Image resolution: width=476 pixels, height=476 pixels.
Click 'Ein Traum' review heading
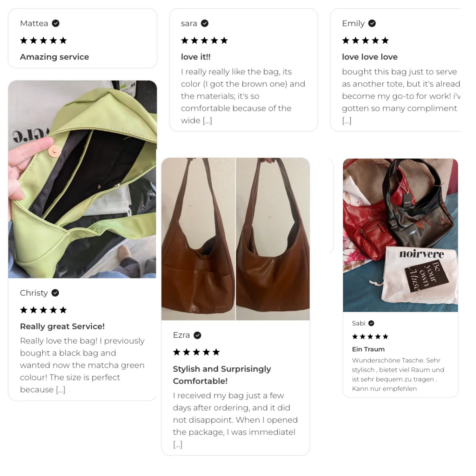368,349
